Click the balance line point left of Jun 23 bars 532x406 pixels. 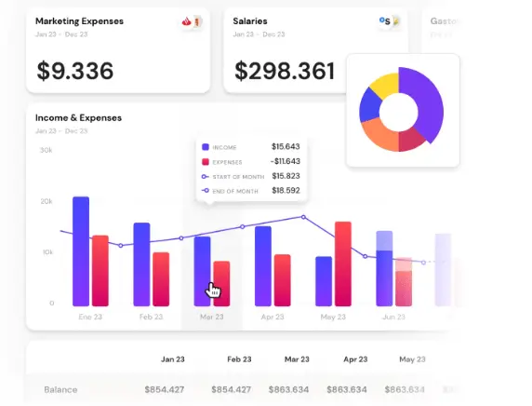click(366, 256)
